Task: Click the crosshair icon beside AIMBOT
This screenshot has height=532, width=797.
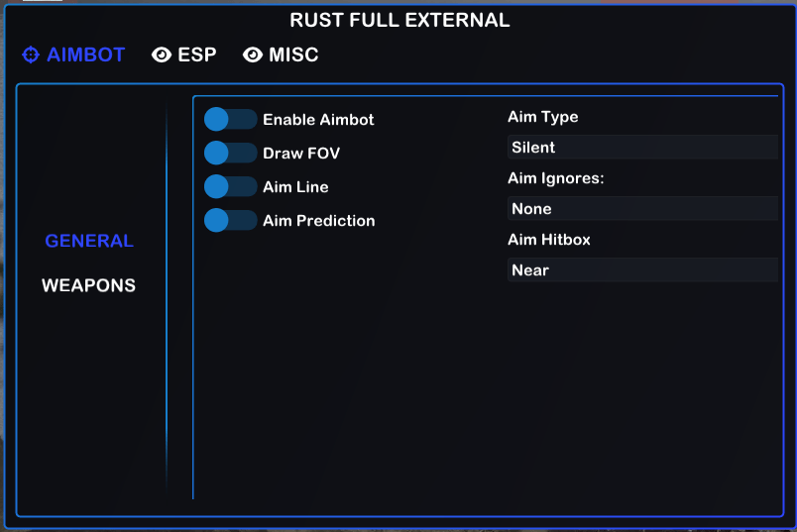Action: point(31,54)
